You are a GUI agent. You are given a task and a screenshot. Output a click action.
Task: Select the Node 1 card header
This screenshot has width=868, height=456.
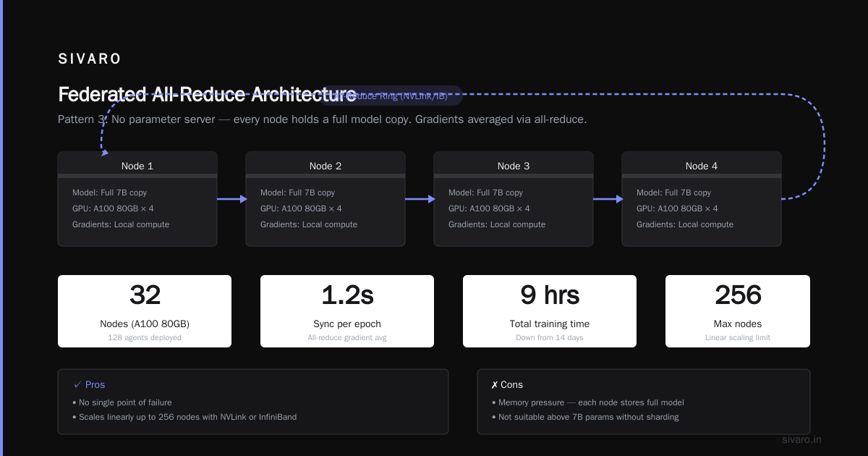(x=137, y=166)
